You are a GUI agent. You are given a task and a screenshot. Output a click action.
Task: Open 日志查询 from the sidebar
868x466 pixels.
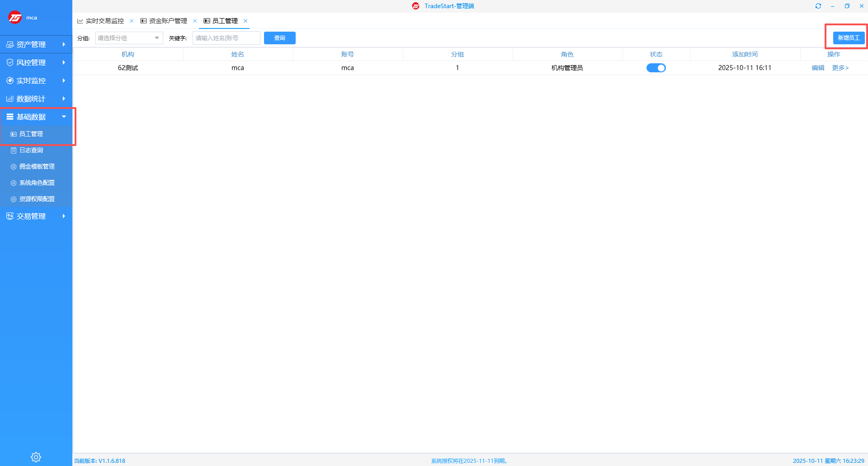tap(31, 150)
